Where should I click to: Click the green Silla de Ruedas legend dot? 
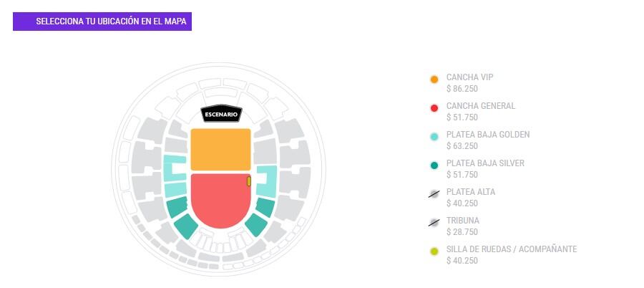434,251
